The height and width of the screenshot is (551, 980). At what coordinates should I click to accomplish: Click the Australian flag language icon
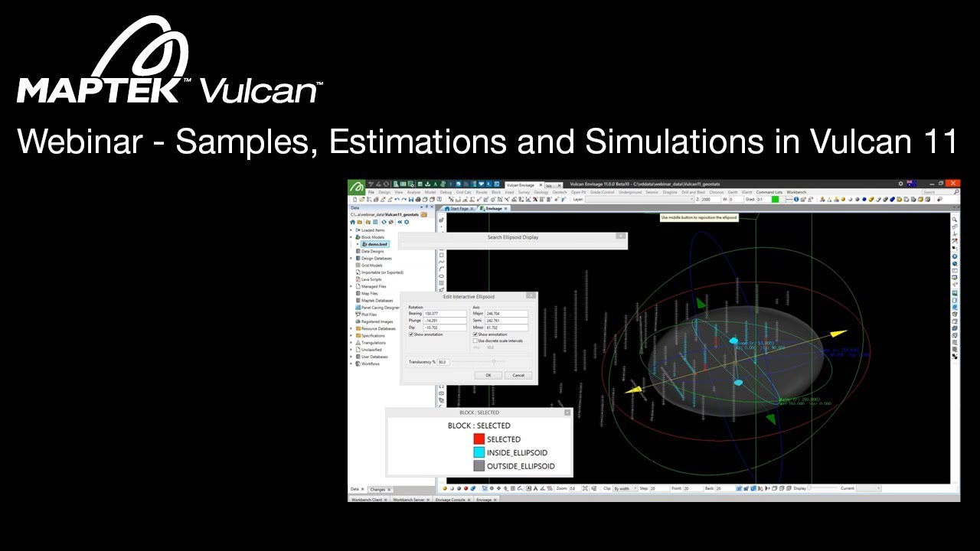(911, 184)
